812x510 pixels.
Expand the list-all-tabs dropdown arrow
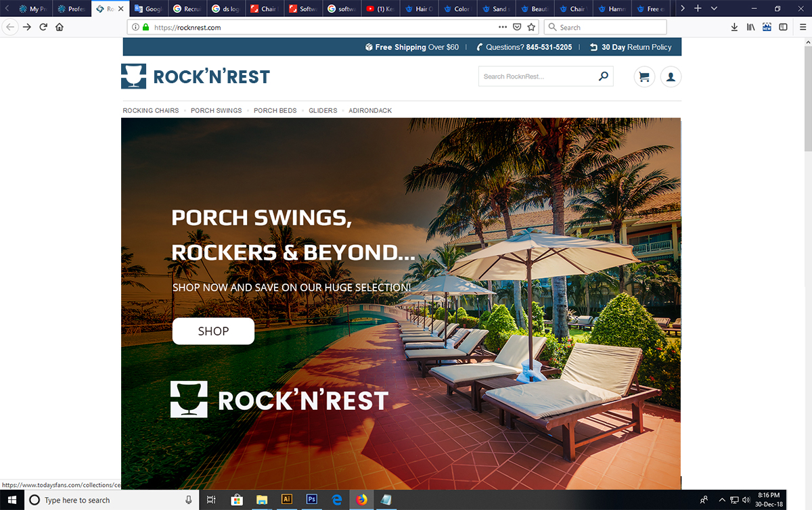pos(714,9)
